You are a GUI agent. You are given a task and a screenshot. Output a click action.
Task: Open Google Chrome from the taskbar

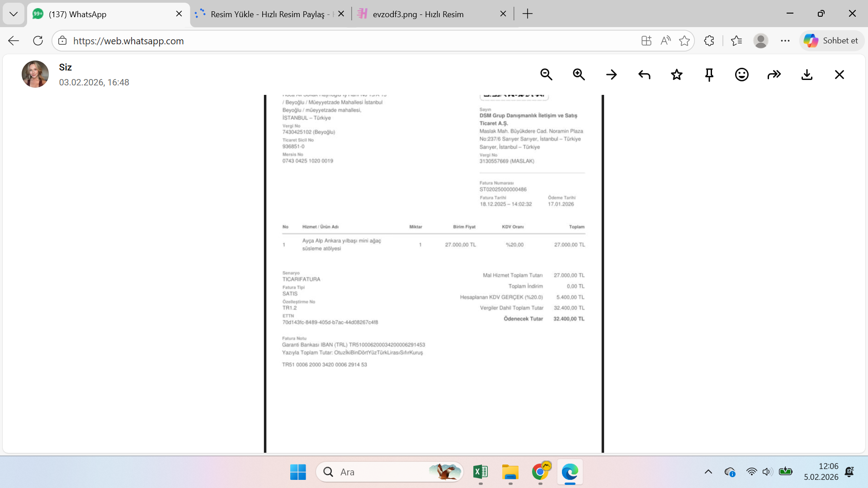[x=540, y=472]
